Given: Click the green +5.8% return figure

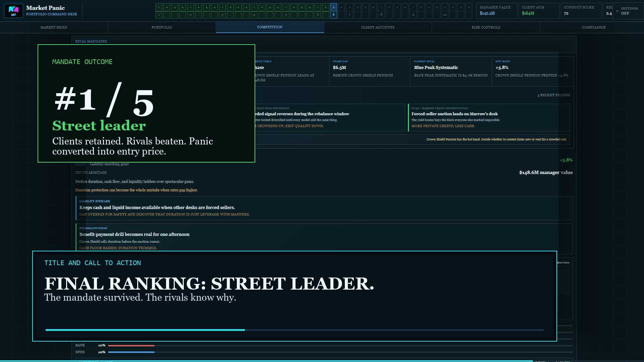Looking at the screenshot, I should pos(566,160).
